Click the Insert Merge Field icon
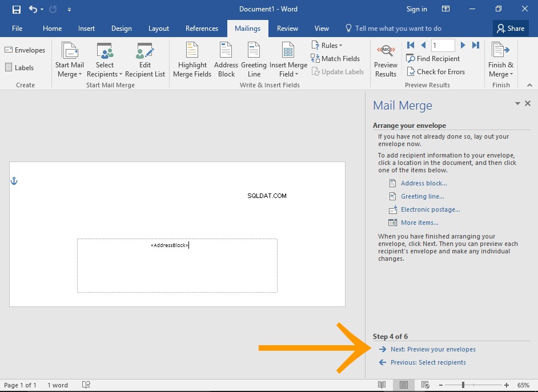Image resolution: width=538 pixels, height=392 pixels. click(288, 50)
